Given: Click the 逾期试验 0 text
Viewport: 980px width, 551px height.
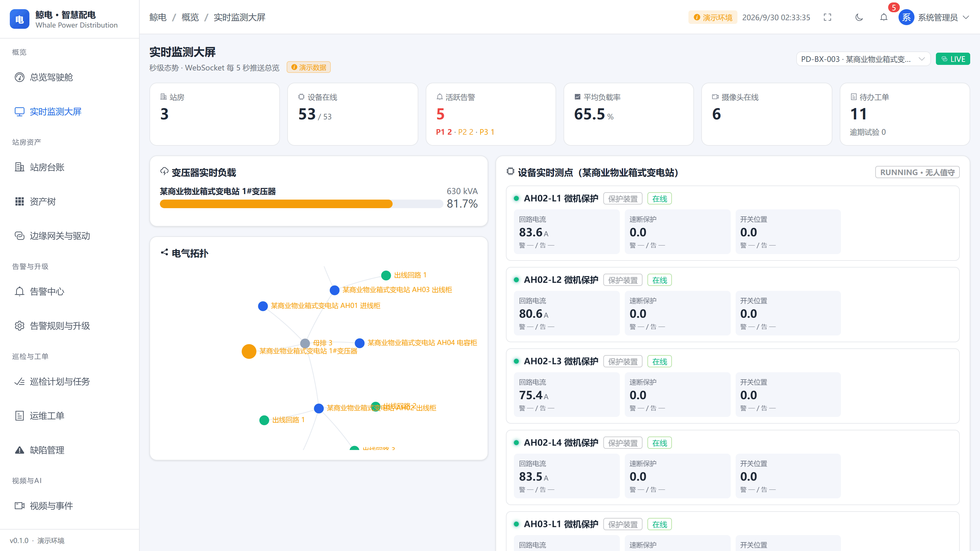Looking at the screenshot, I should point(868,132).
